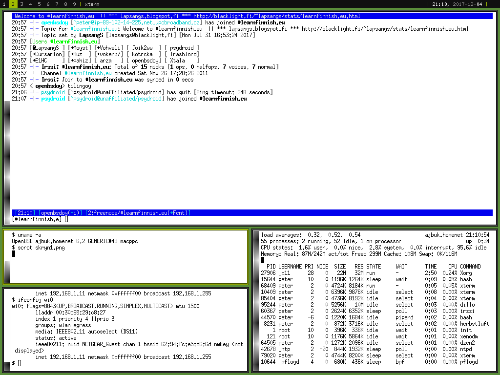Click the xterm window title in top bar
Screen dimensions: 500x375
pos(92,4)
